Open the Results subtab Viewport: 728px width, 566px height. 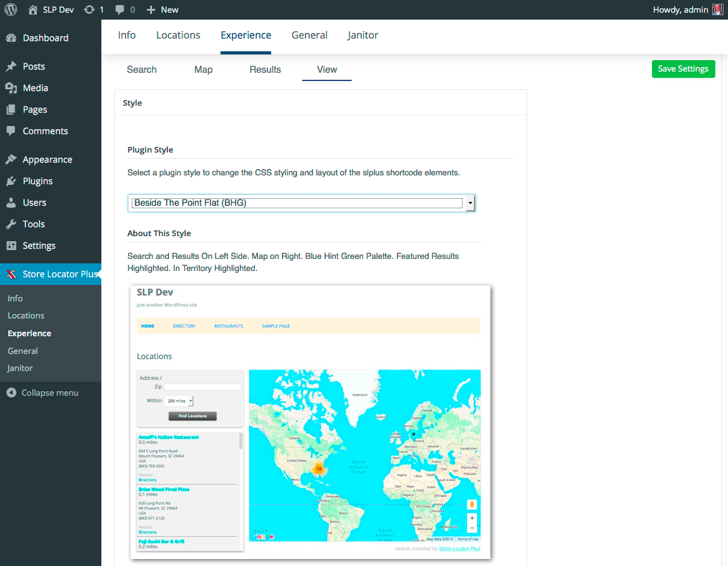point(265,70)
